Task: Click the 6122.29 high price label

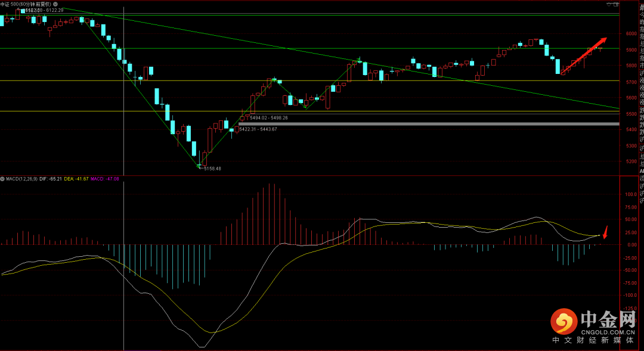Action: [50, 11]
